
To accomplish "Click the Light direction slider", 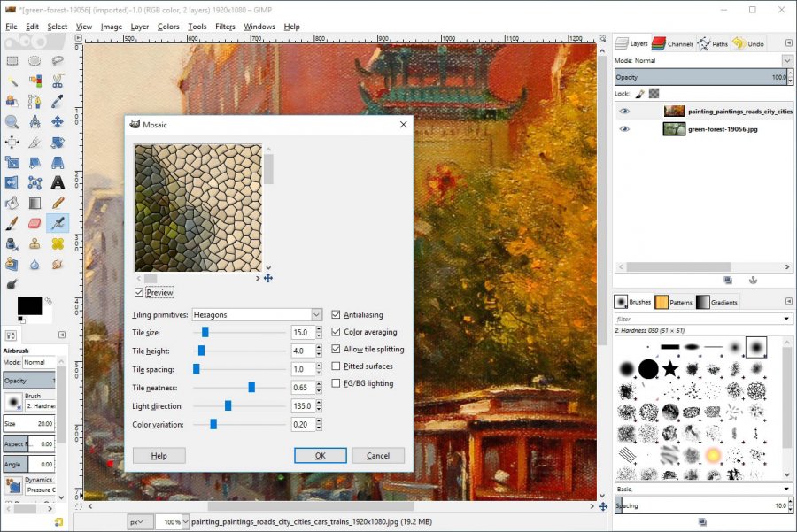I will click(239, 406).
